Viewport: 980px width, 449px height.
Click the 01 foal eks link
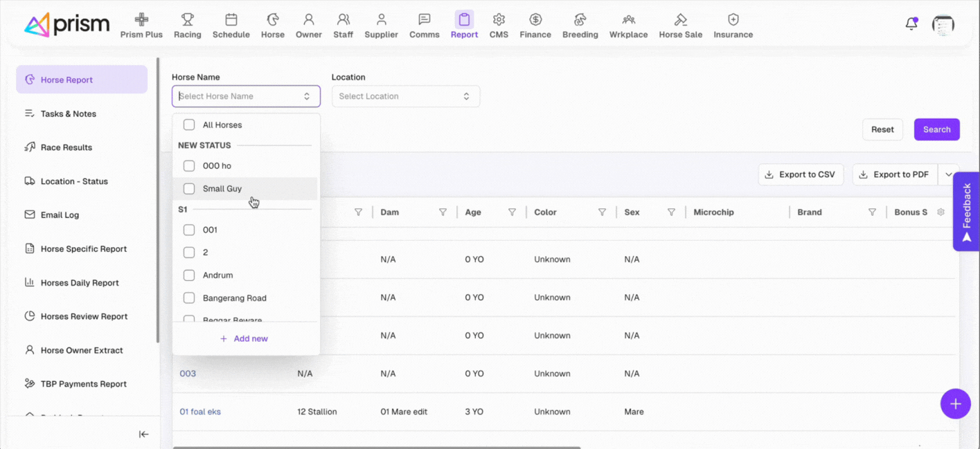point(200,412)
